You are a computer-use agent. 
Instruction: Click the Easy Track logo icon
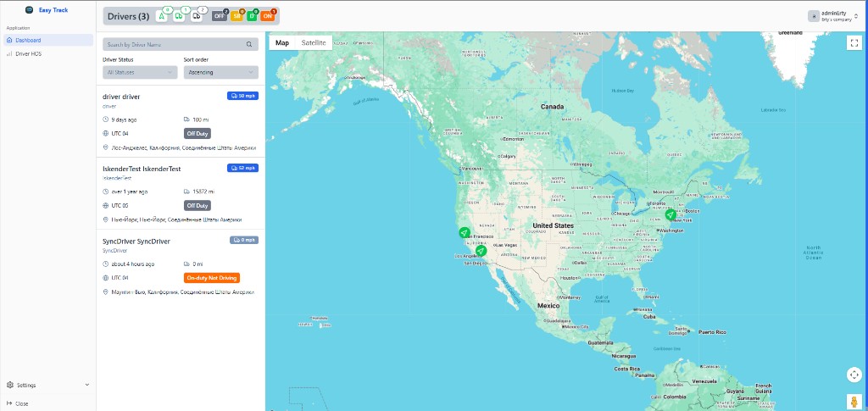coord(30,10)
